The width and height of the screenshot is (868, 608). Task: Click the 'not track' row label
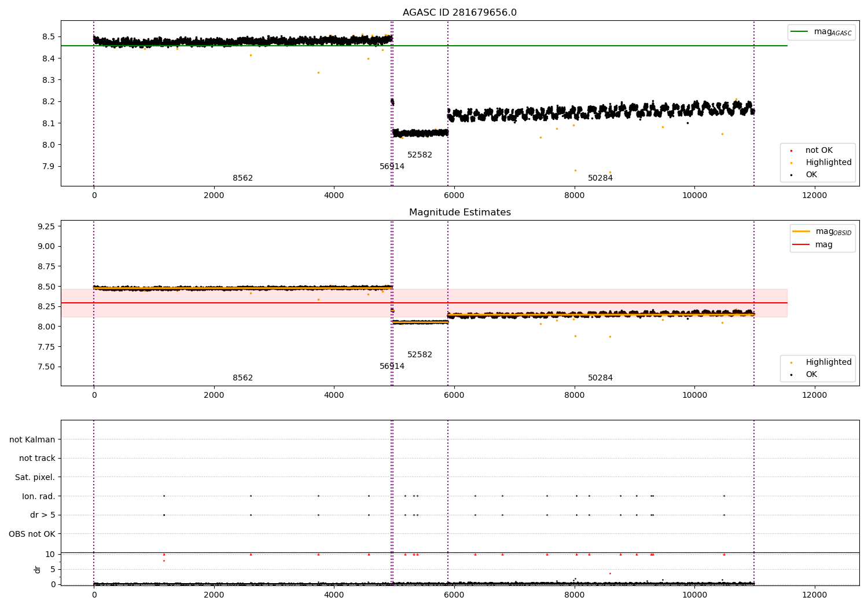tap(37, 458)
